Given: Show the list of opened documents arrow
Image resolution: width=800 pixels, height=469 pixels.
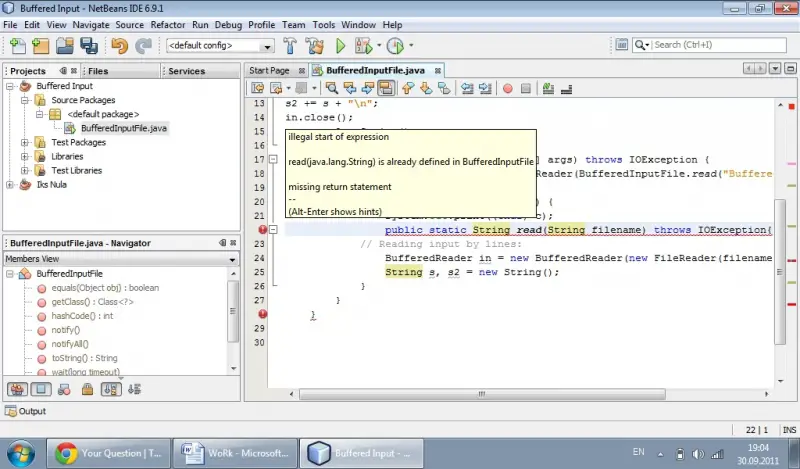Looking at the screenshot, I should (775, 68).
